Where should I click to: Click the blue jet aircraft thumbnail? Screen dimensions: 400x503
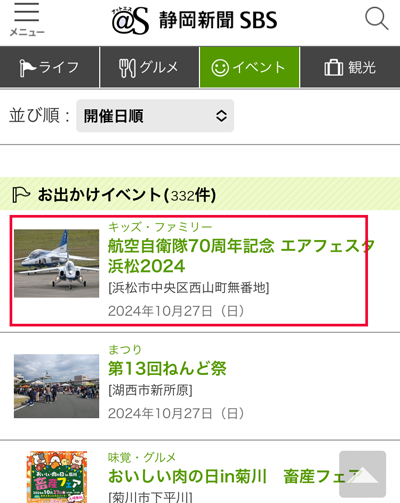tap(56, 263)
